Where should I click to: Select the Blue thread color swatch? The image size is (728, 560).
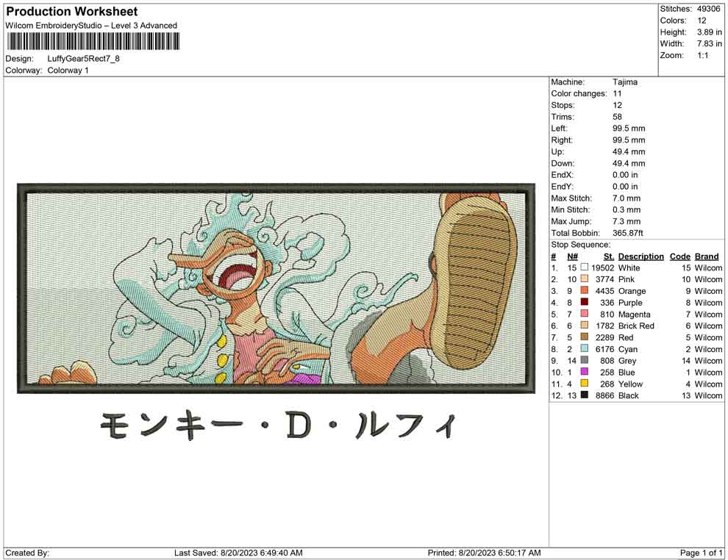pyautogui.click(x=584, y=372)
